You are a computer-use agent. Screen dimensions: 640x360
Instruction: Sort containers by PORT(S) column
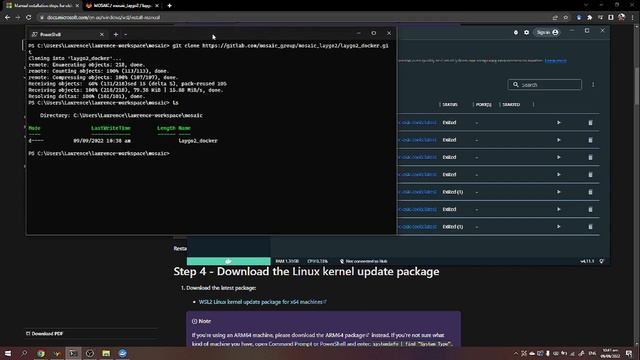[x=483, y=104]
